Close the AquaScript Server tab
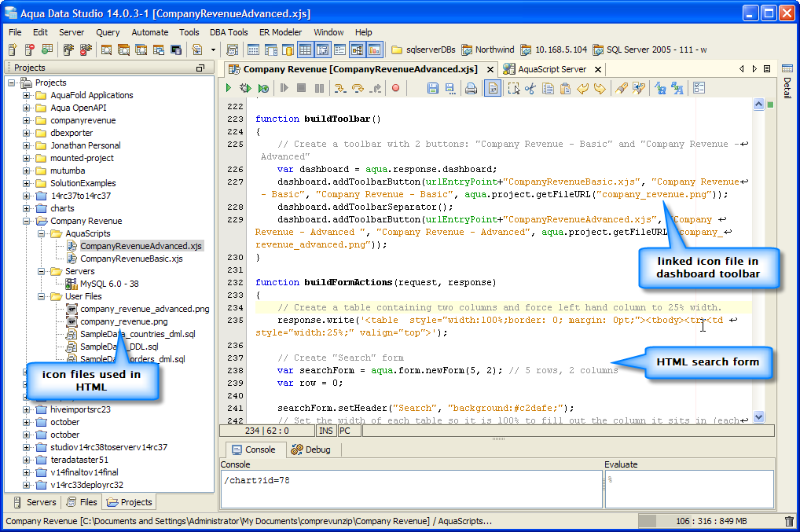This screenshot has width=800, height=532. click(x=598, y=69)
